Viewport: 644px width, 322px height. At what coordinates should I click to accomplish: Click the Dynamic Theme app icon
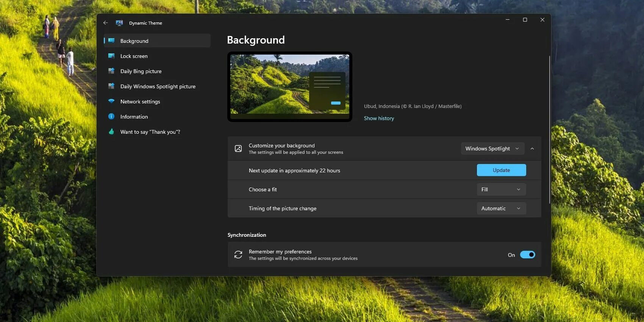pos(119,23)
